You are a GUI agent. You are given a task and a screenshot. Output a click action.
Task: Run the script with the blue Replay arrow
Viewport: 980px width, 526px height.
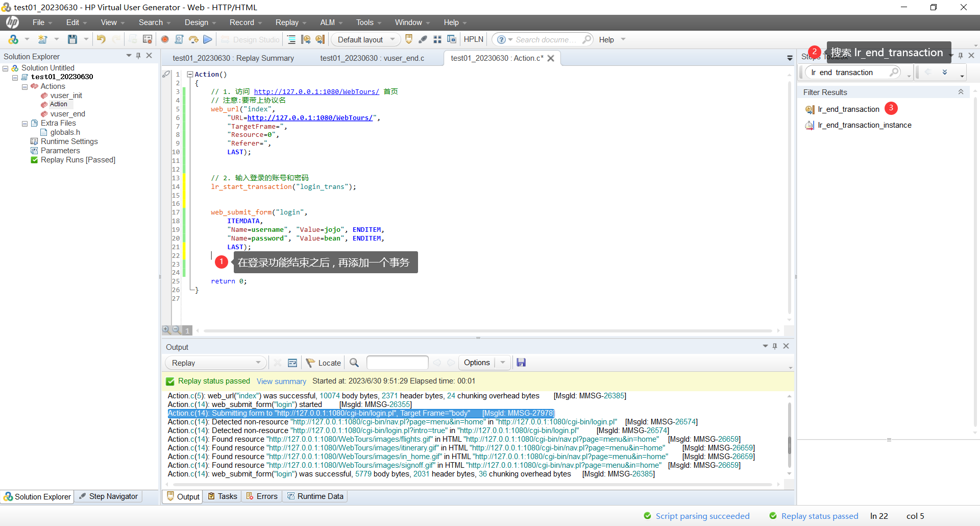tap(208, 39)
